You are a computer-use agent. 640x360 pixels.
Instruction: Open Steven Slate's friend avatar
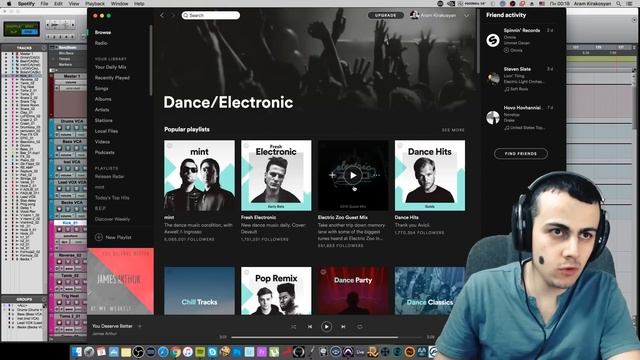(493, 78)
